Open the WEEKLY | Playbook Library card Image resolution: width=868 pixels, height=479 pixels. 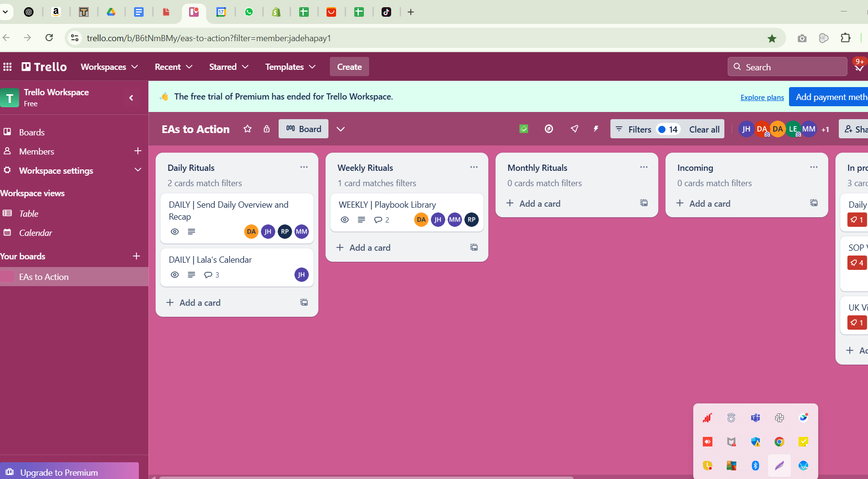(x=407, y=212)
